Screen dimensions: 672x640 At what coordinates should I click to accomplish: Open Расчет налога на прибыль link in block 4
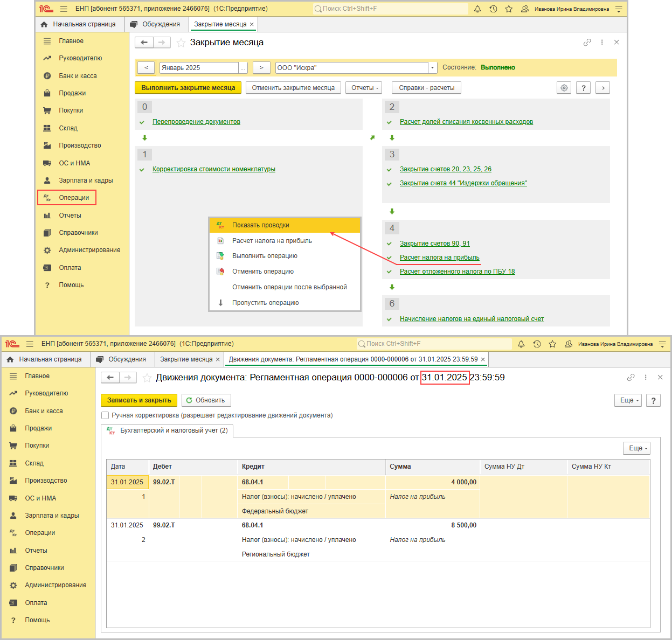coord(439,258)
